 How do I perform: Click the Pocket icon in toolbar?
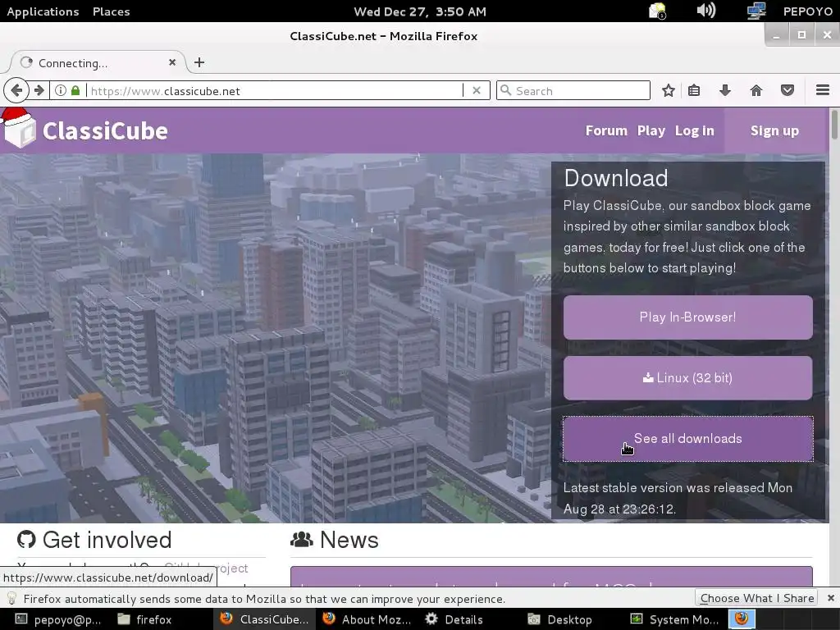pyautogui.click(x=787, y=90)
